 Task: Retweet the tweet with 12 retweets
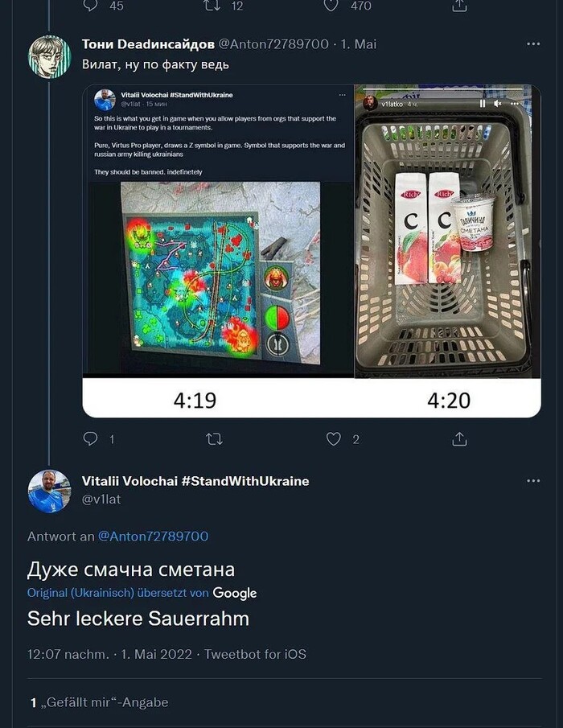click(x=212, y=6)
